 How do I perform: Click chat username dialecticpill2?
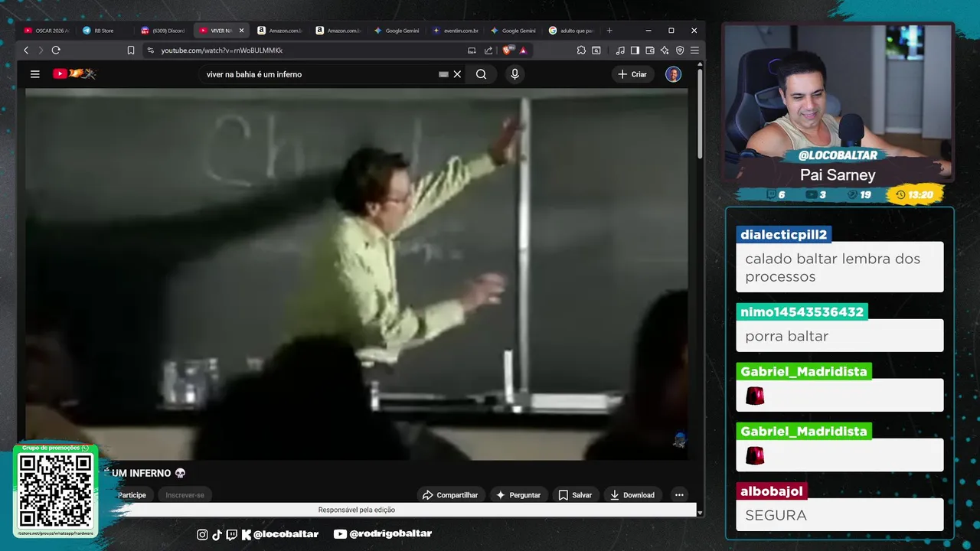(x=783, y=235)
